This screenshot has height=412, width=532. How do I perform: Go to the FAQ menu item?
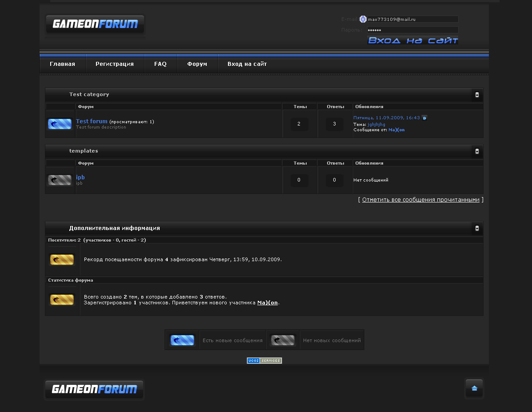pyautogui.click(x=160, y=64)
